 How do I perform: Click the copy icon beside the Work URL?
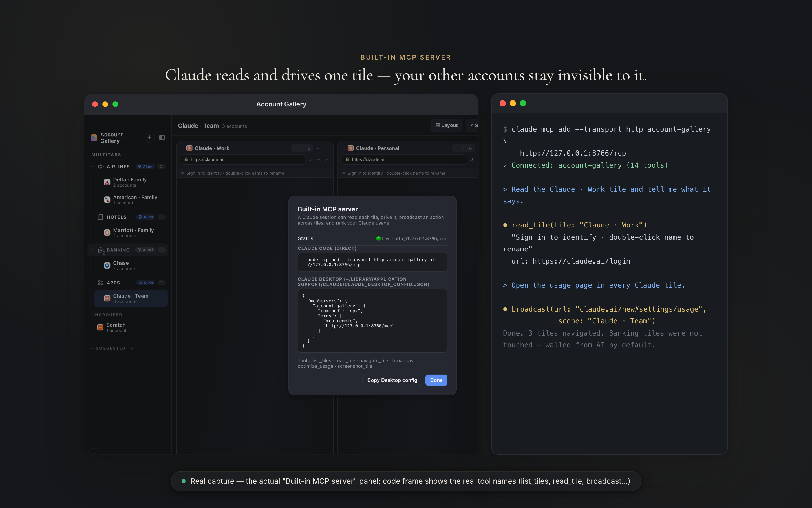pos(310,159)
